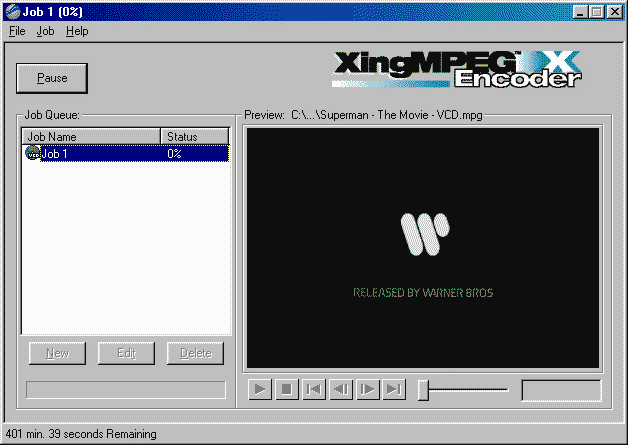
Task: Step forward one frame in preview
Action: tap(367, 390)
